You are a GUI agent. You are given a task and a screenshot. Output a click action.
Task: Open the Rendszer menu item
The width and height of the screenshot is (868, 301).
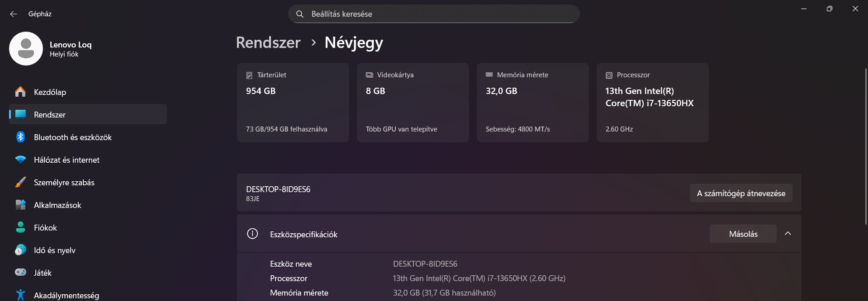click(x=50, y=115)
